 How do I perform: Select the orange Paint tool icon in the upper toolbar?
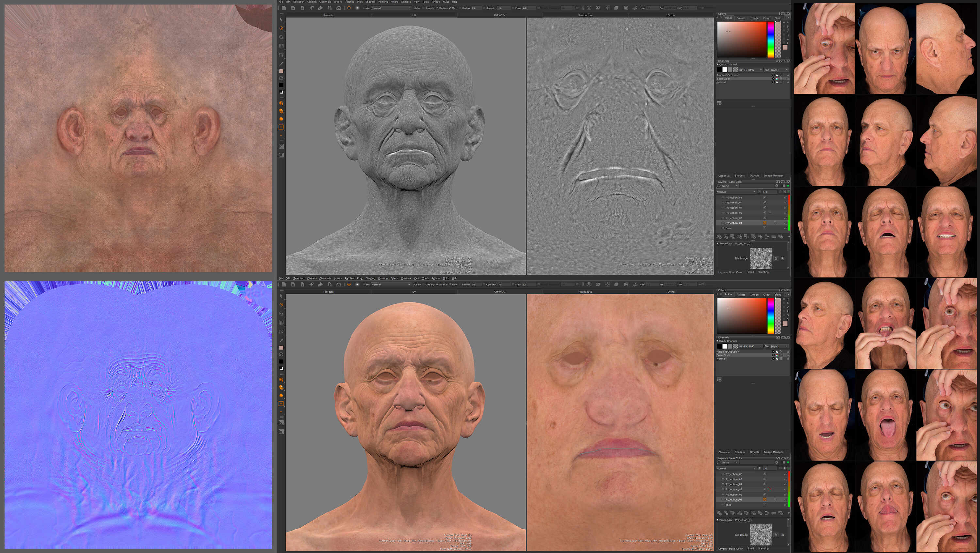point(349,8)
